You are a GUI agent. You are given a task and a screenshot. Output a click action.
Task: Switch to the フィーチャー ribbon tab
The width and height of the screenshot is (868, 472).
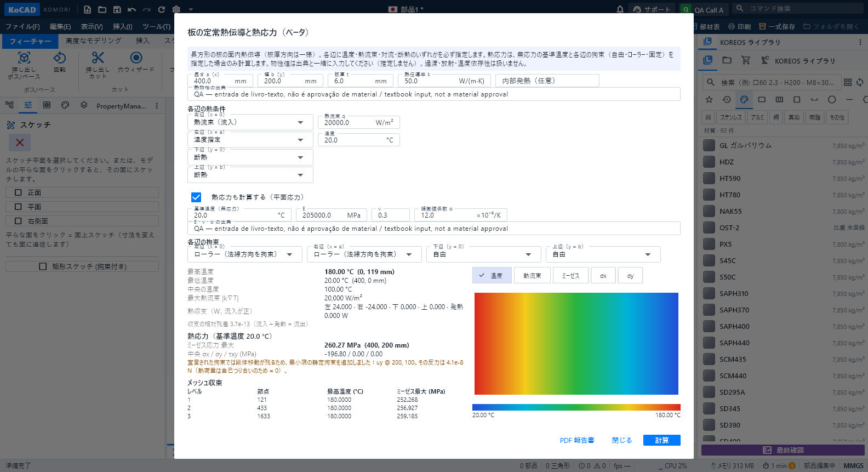30,41
